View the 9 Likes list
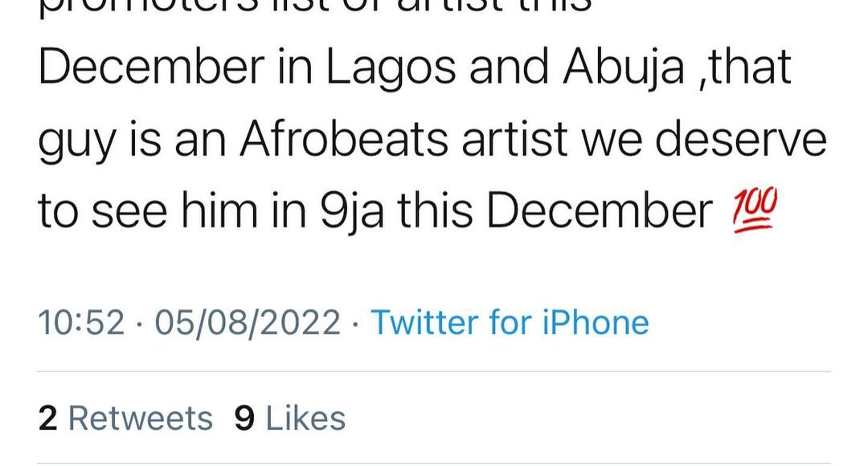 pyautogui.click(x=289, y=418)
